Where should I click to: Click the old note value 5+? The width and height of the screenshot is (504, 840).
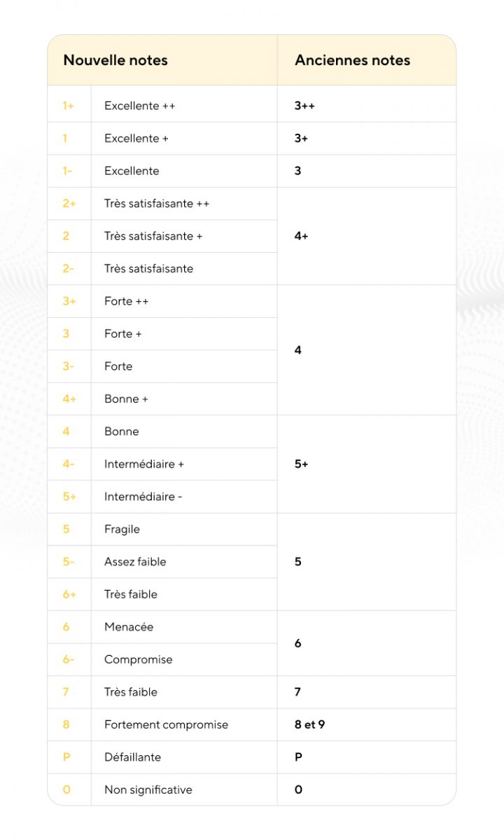click(x=302, y=464)
